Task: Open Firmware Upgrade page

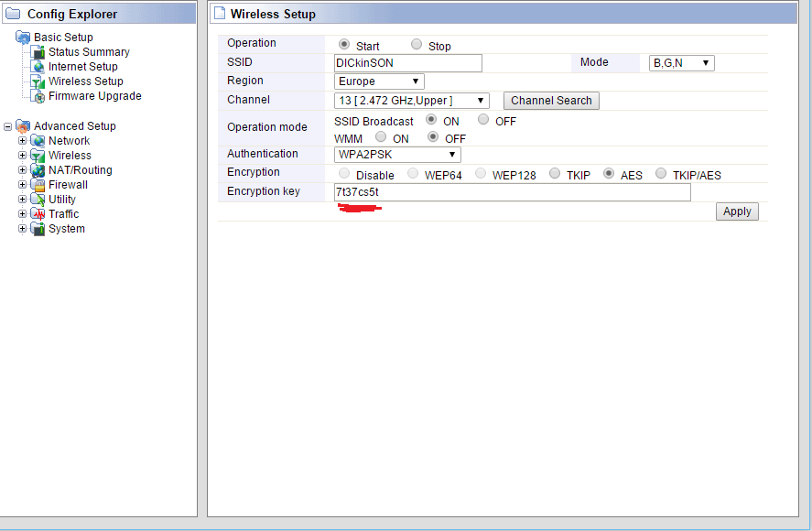Action: pyautogui.click(x=95, y=96)
